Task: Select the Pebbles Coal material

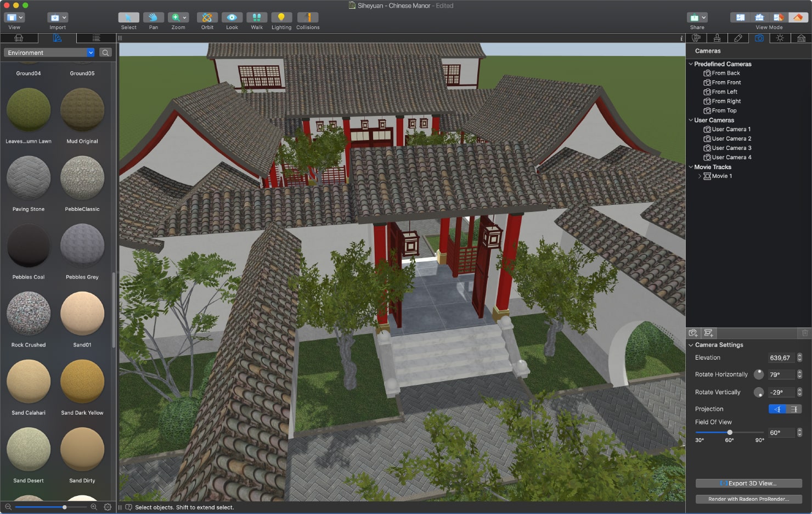Action: click(x=29, y=246)
